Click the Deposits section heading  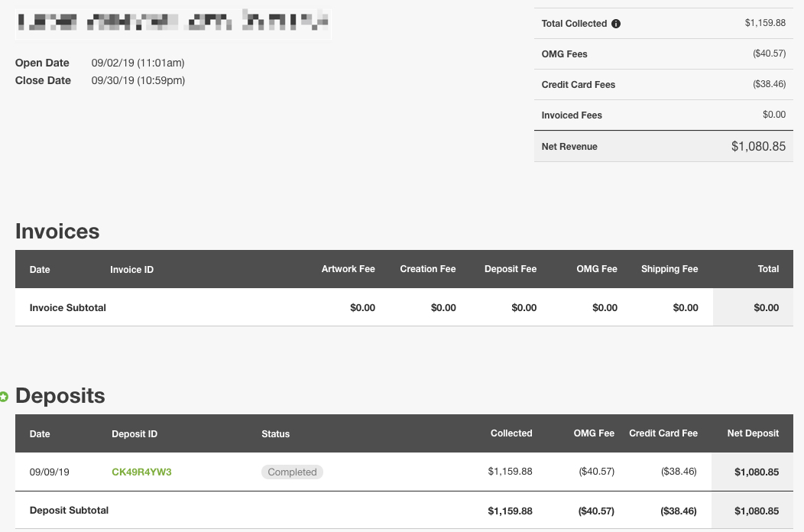pos(60,396)
